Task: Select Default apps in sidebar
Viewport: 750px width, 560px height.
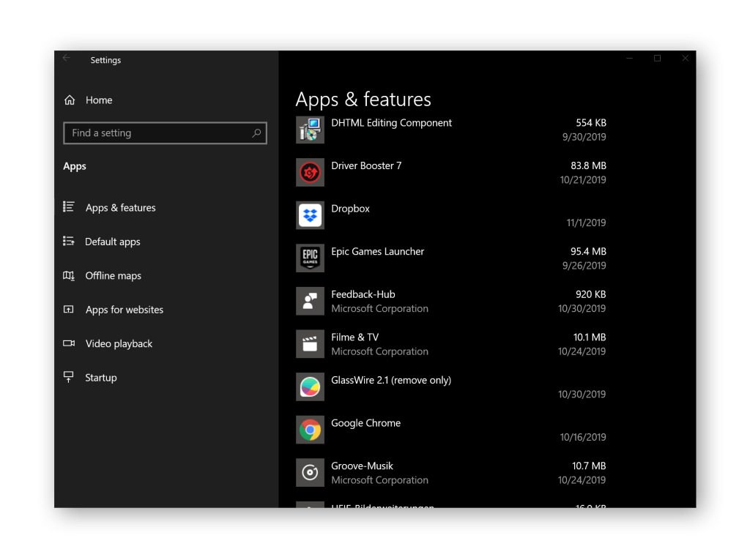Action: click(x=112, y=242)
